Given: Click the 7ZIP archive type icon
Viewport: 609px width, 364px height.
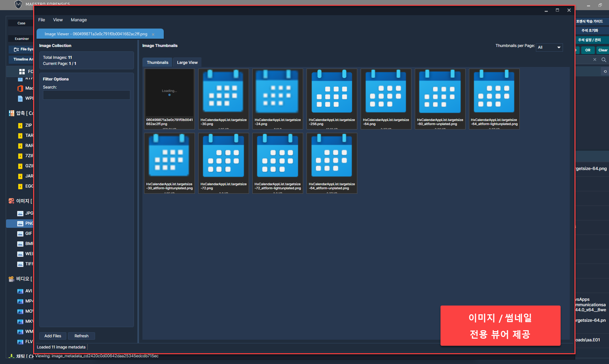Looking at the screenshot, I should click(20, 156).
